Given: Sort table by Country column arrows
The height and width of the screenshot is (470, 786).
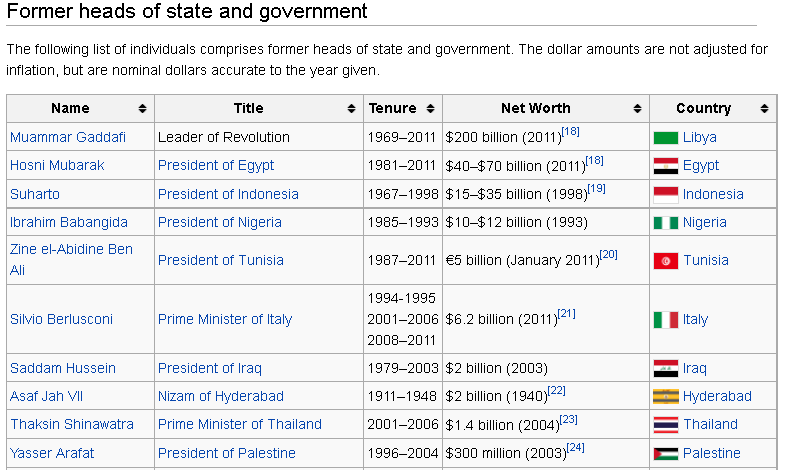Looking at the screenshot, I should (764, 109).
